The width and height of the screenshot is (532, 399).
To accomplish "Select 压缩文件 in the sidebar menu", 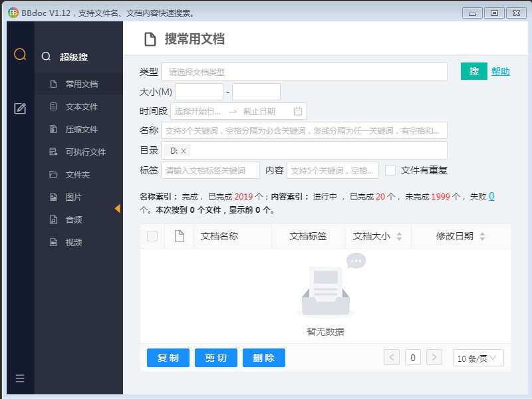I will click(x=78, y=129).
